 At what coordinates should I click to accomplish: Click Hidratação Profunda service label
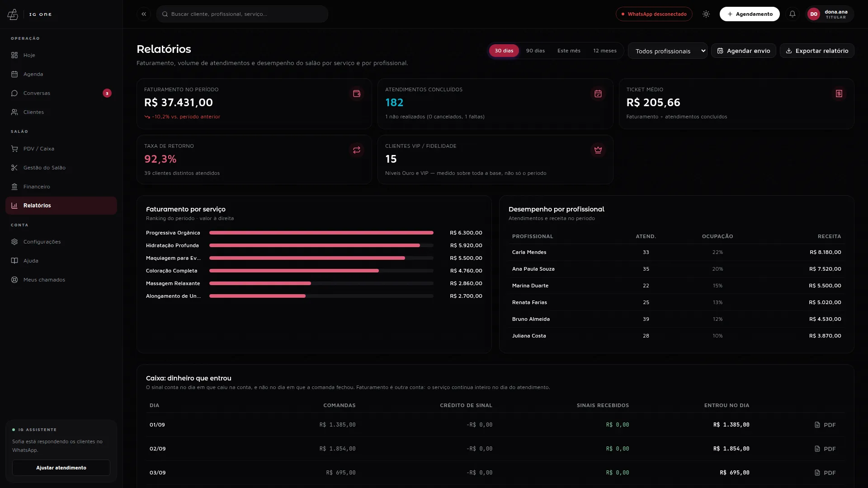[172, 245]
